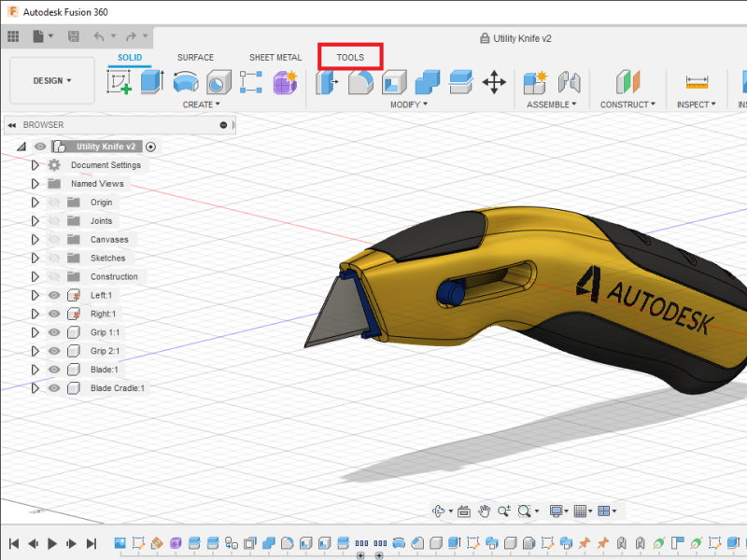This screenshot has height=560, width=747.
Task: Jump to timeline beginning
Action: [14, 543]
